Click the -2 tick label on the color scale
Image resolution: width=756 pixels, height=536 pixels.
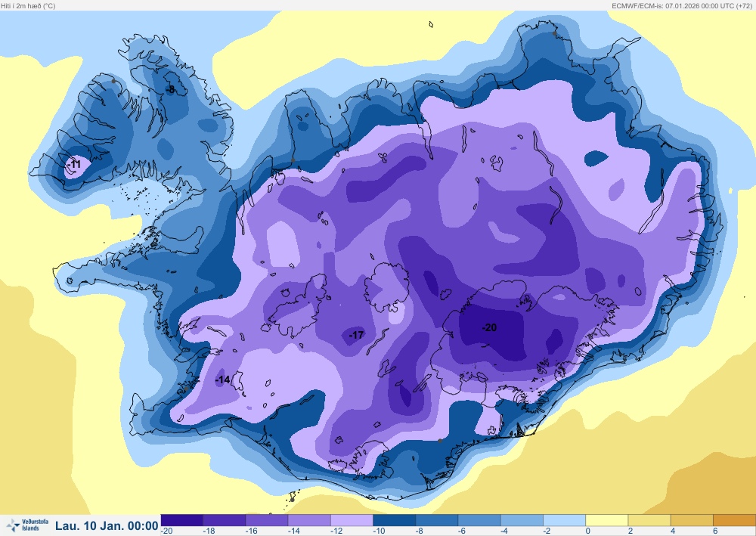(547, 531)
